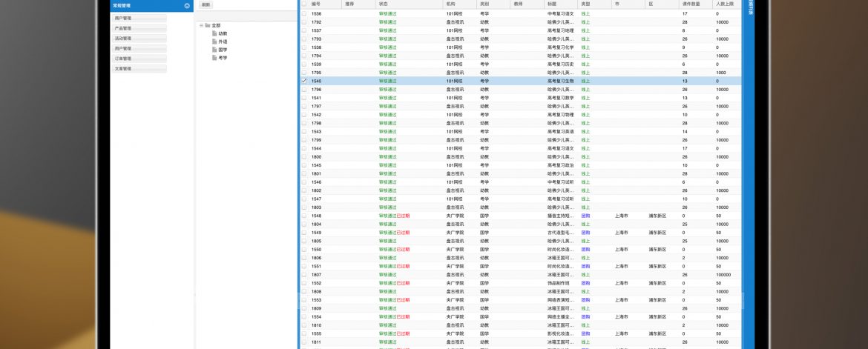Image resolution: width=868 pixels, height=349 pixels.
Task: Click the 类型 column header
Action: 594,3
